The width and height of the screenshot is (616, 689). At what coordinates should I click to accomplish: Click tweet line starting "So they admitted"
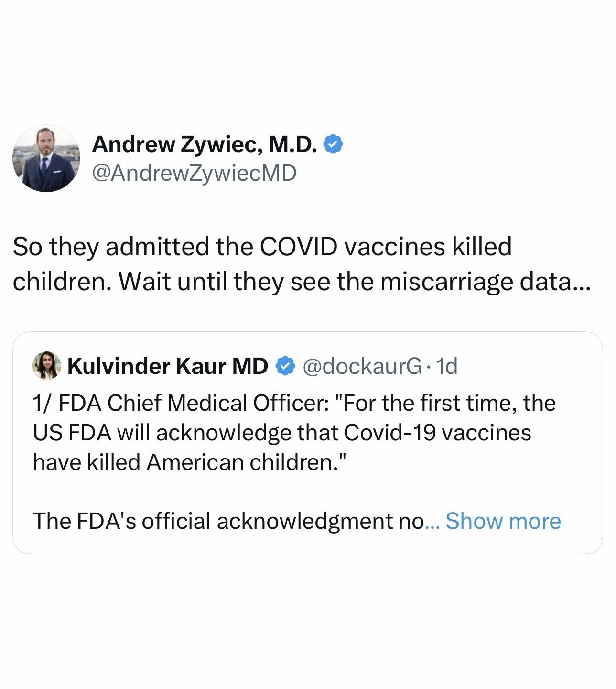point(262,247)
